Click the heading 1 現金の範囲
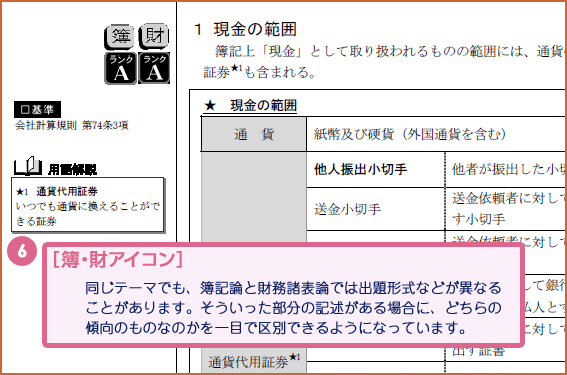 [x=246, y=30]
